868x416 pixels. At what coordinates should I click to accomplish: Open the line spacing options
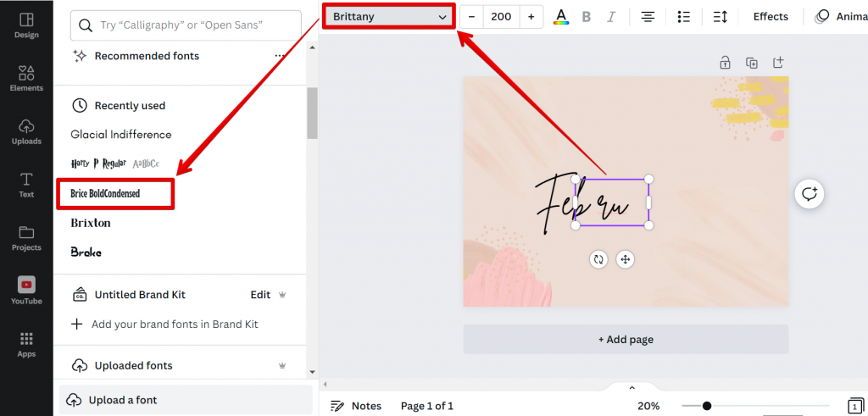click(x=720, y=17)
